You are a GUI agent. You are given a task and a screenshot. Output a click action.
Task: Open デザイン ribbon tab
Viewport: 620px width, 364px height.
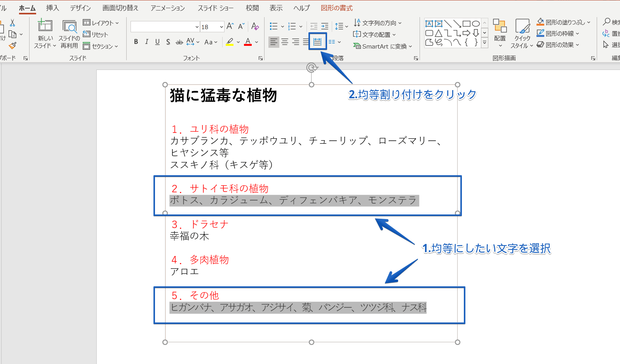pos(80,8)
